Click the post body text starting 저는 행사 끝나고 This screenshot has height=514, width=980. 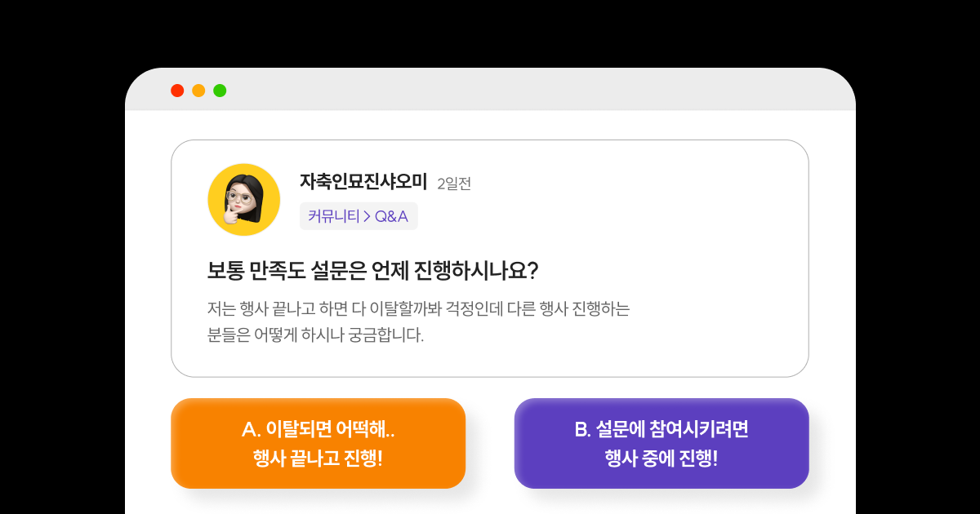[x=419, y=309]
